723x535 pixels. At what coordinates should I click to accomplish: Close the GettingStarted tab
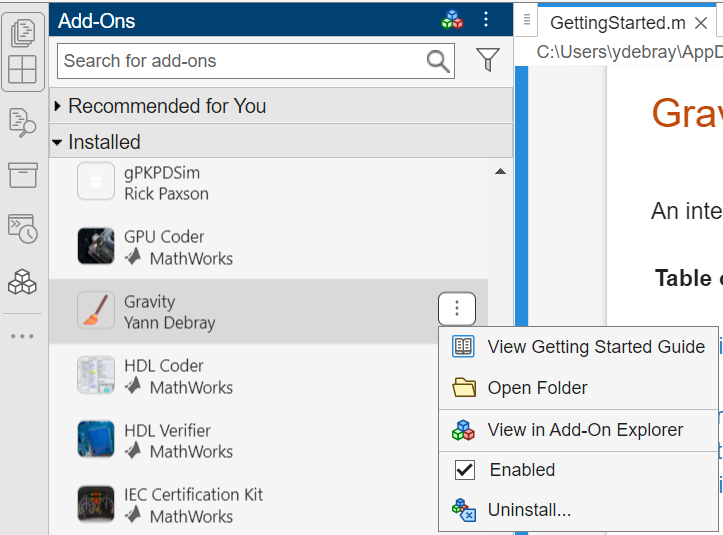(700, 23)
